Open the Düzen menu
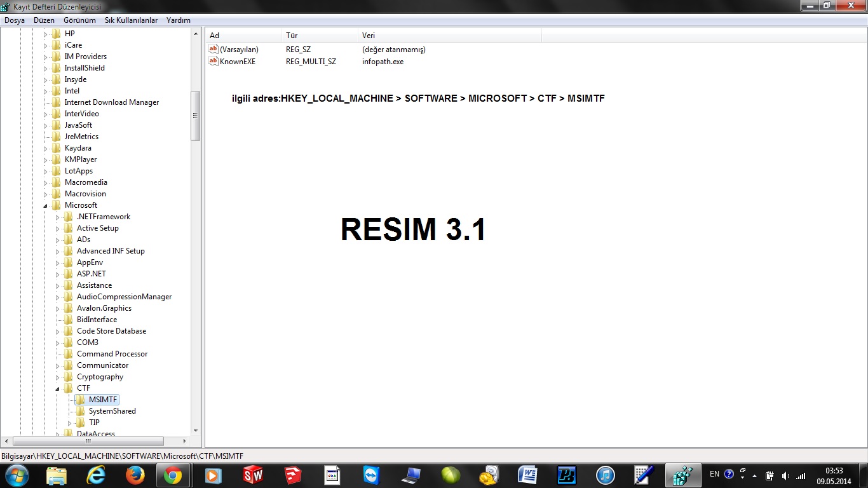 coord(44,20)
